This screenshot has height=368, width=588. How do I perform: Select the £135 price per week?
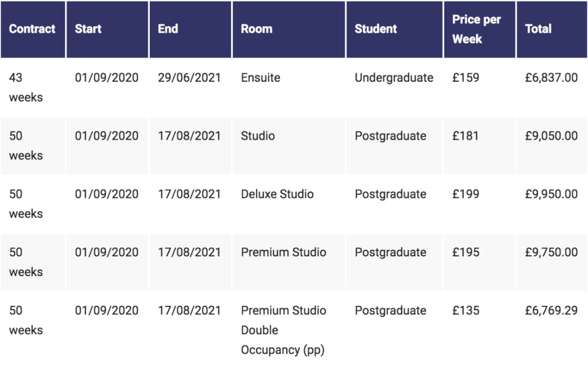point(465,311)
